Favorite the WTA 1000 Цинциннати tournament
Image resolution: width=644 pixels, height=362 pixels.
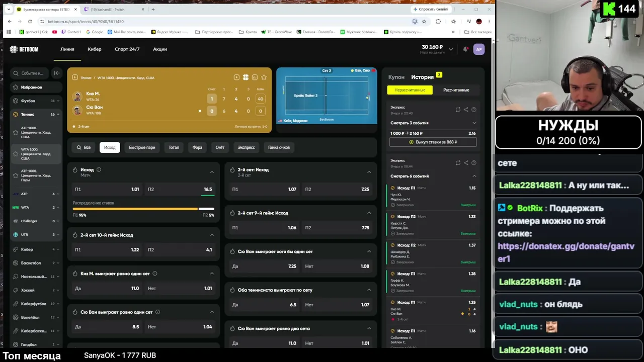tap(16, 154)
